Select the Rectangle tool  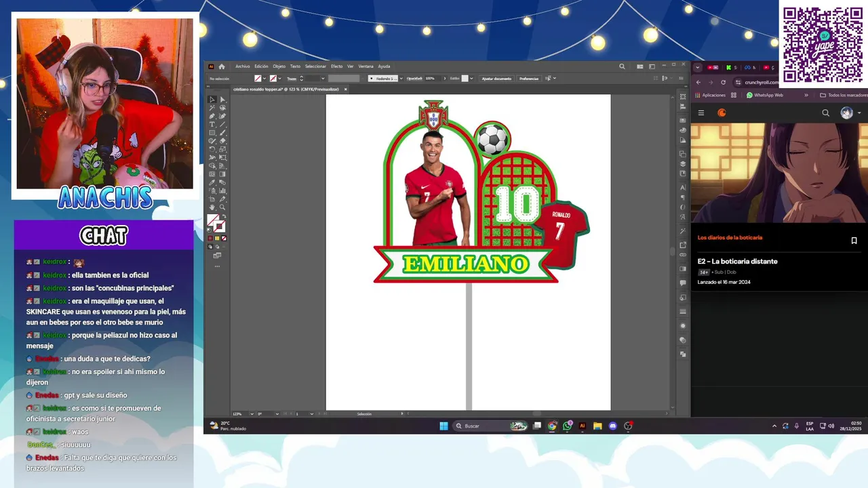212,133
